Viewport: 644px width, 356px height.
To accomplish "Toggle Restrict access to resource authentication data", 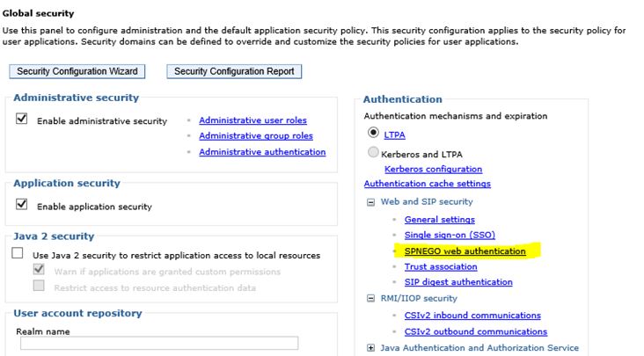I will click(39, 286).
